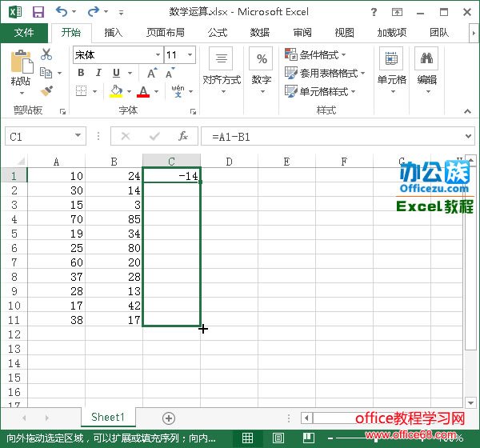Screen dimensions: 480x448
Task: Open customize quick access toolbar dropdown
Action: (122, 13)
